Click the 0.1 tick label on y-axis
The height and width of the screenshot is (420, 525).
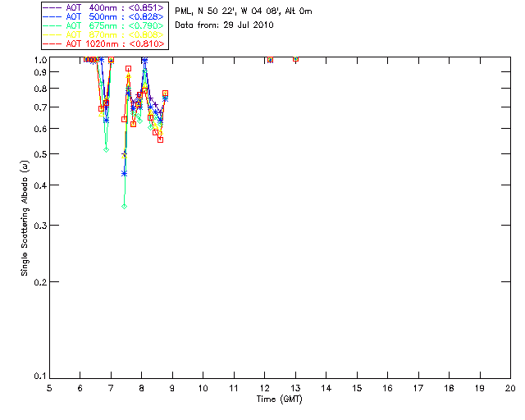pos(39,377)
